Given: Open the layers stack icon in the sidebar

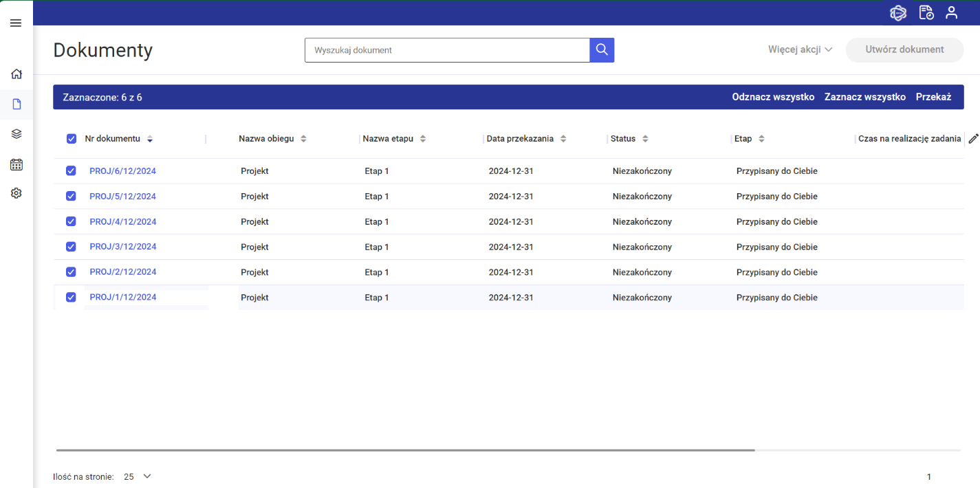Looking at the screenshot, I should point(17,134).
